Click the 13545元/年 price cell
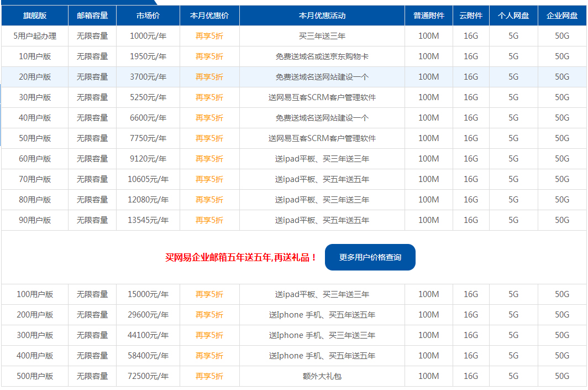The width and height of the screenshot is (588, 390). pos(148,220)
